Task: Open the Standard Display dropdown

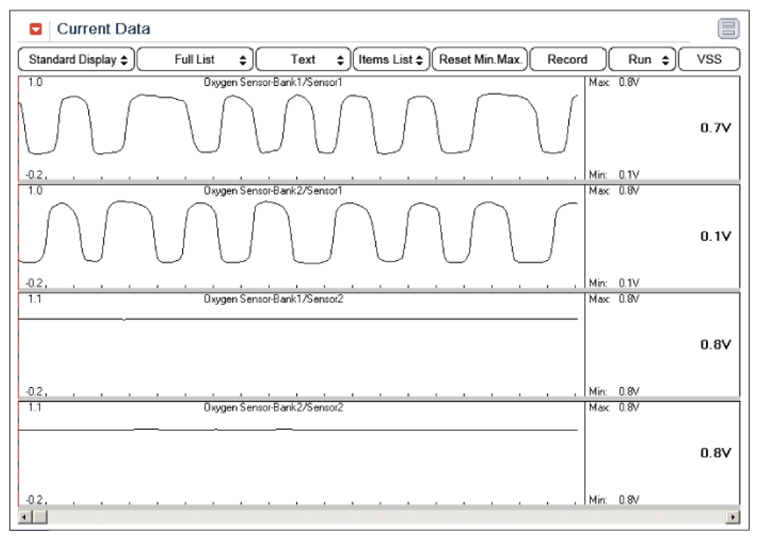Action: click(x=75, y=60)
